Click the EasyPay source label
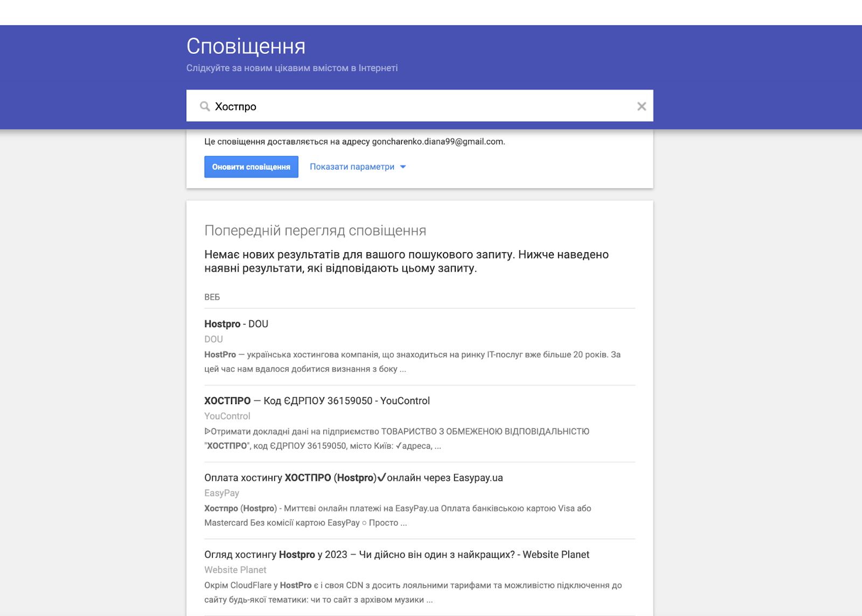 [221, 493]
